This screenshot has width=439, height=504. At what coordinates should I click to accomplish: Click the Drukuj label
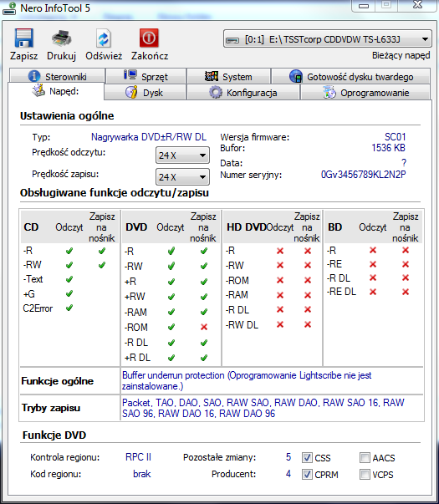[61, 56]
